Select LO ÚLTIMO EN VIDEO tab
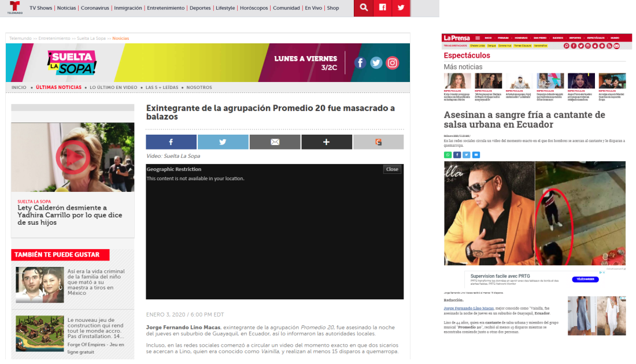The width and height of the screenshot is (636, 364). 113,88
